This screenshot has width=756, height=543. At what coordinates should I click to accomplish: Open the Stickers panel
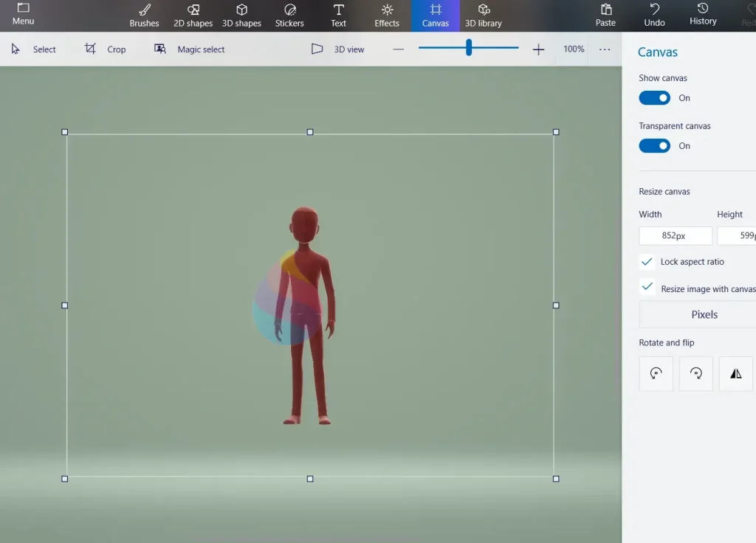(x=289, y=15)
